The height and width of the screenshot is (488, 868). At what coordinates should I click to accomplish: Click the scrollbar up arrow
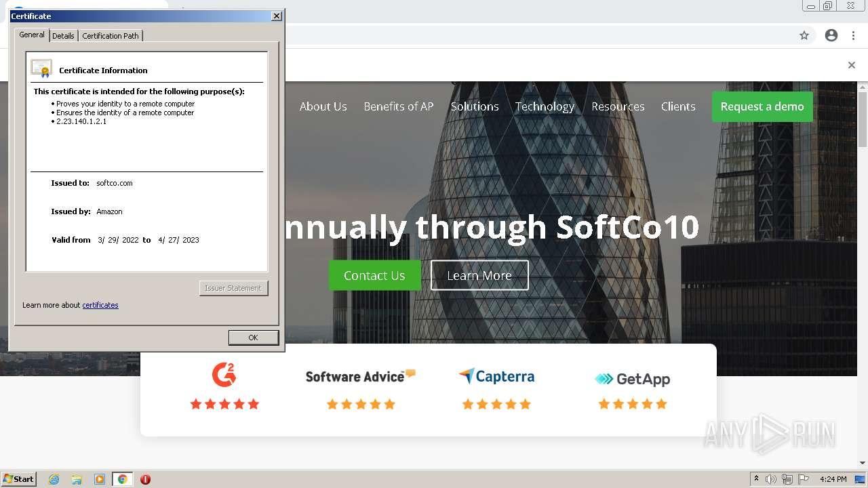863,87
